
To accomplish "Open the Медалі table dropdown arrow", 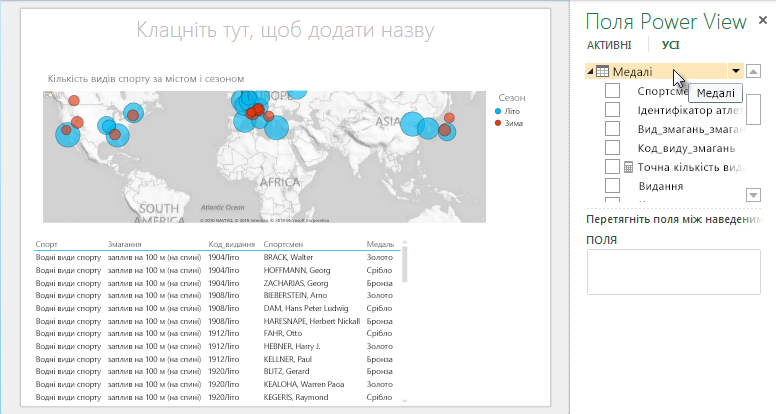I will 736,71.
